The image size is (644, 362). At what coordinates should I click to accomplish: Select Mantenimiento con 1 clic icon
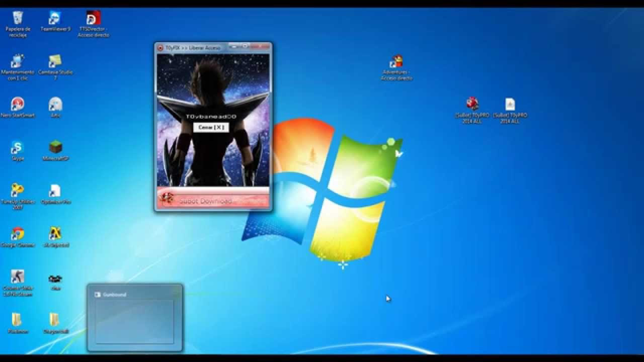pyautogui.click(x=18, y=62)
